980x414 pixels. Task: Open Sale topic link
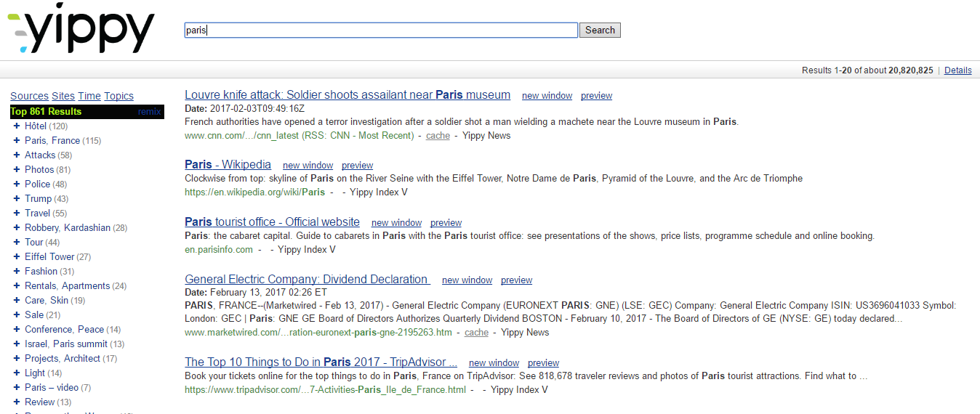click(x=34, y=315)
